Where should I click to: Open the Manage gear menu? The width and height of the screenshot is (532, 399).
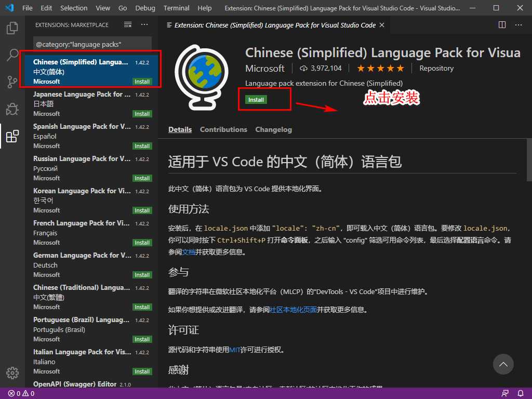(x=12, y=373)
